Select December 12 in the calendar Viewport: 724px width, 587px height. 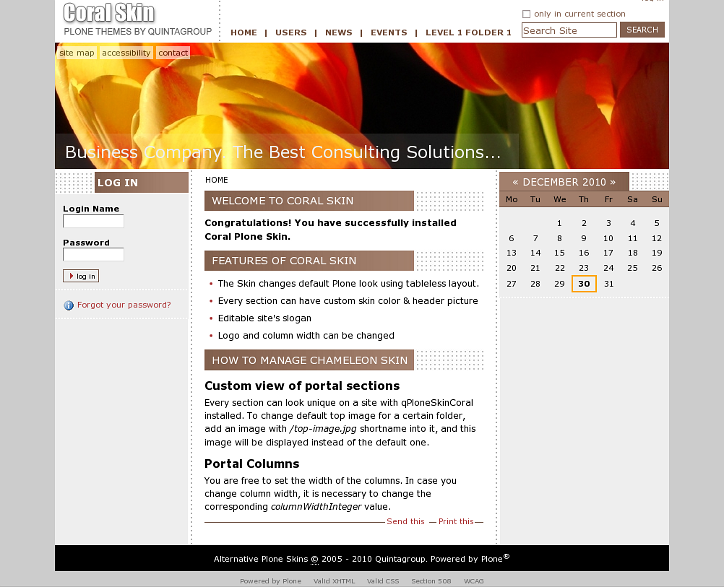(x=657, y=238)
